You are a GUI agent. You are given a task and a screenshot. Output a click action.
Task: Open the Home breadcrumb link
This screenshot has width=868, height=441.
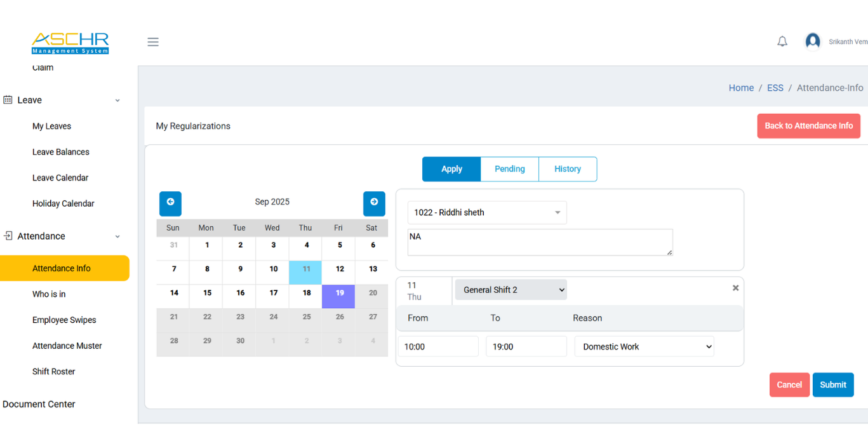pyautogui.click(x=741, y=88)
